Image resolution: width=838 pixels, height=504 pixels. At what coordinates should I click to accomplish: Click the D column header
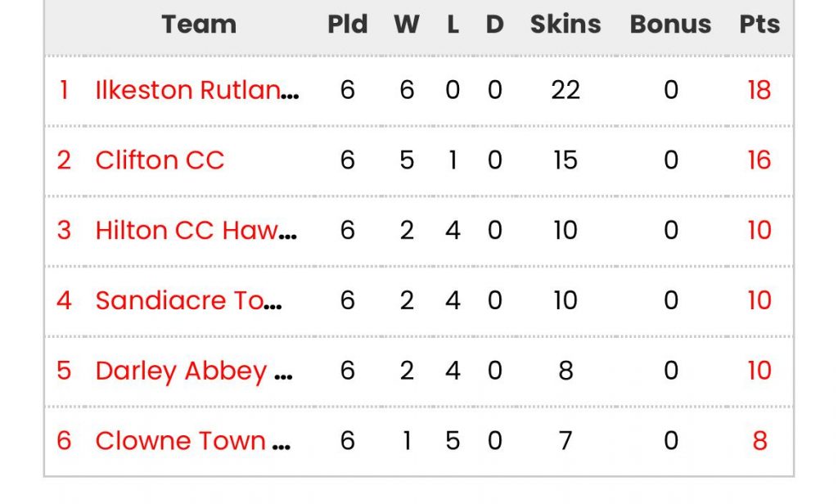495,24
